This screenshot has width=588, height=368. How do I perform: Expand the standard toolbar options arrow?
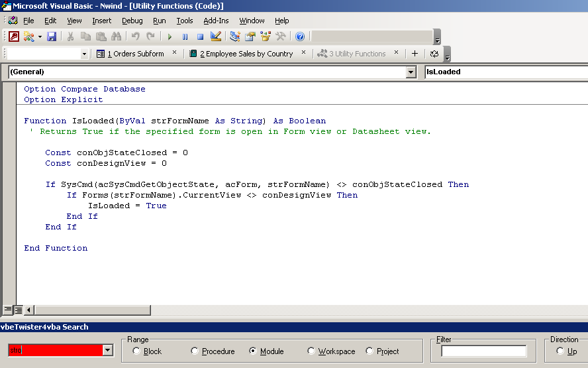click(x=437, y=37)
